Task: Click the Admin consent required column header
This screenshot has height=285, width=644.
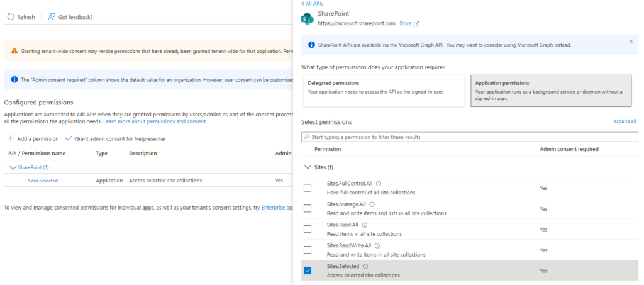Action: pyautogui.click(x=569, y=149)
